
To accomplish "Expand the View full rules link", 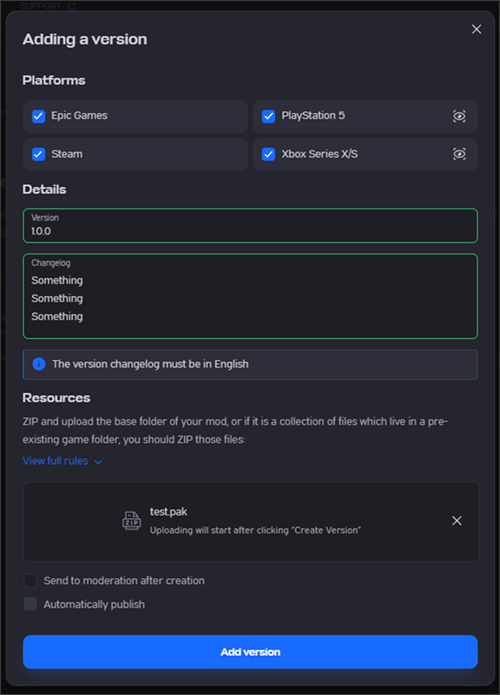I will coord(55,461).
